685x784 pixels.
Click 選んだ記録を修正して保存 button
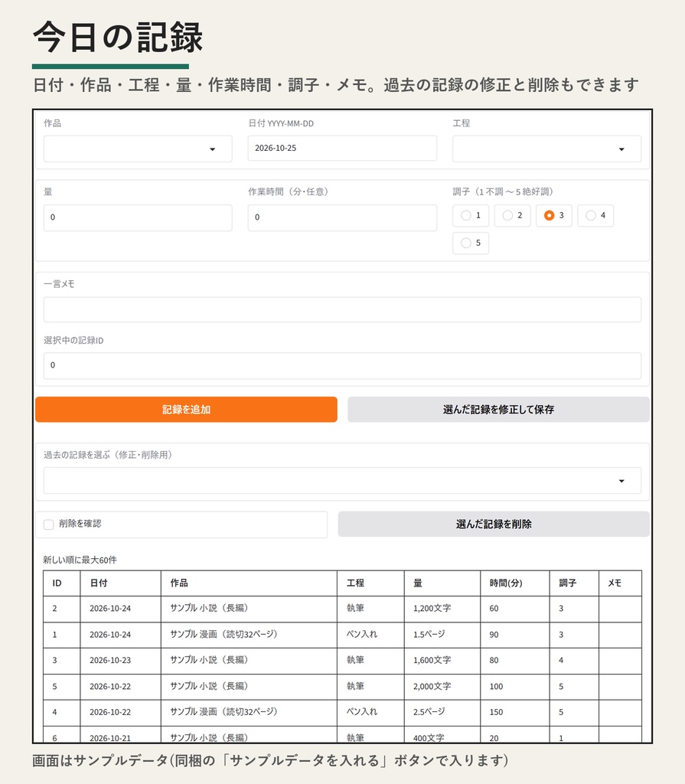point(498,410)
